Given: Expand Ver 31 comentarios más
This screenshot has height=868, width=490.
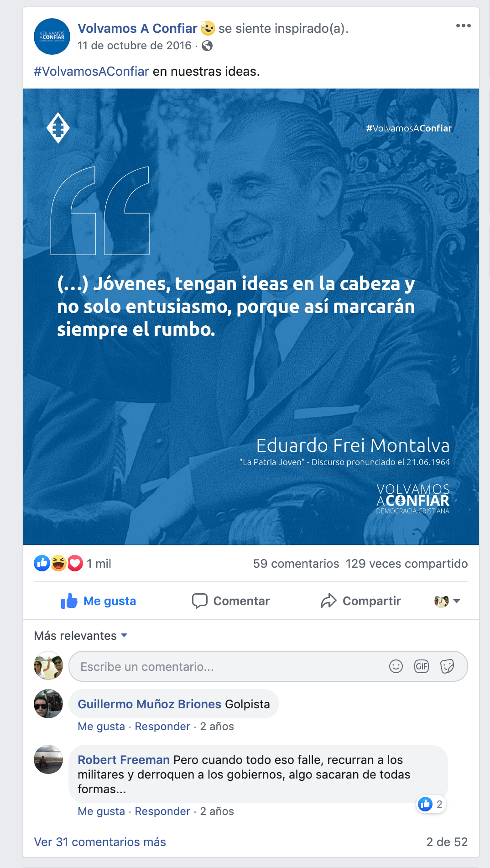Looking at the screenshot, I should [x=100, y=842].
